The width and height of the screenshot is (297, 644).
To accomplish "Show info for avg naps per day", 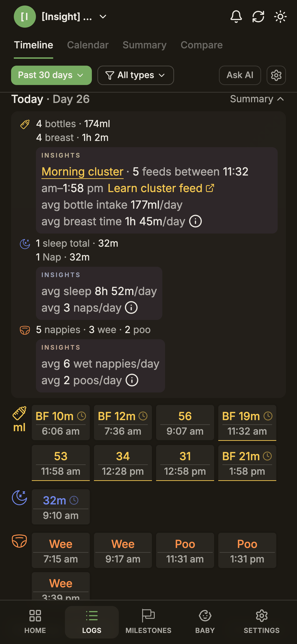I will click(x=131, y=307).
